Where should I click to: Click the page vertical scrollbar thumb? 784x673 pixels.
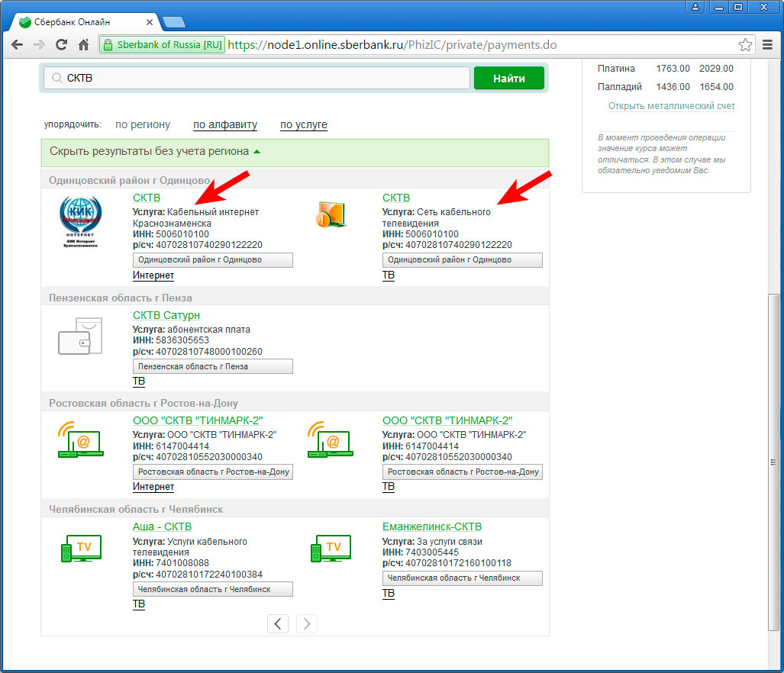773,462
